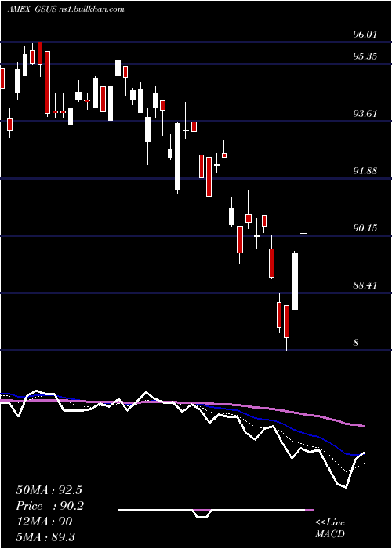Click the 93.61 price level label
This screenshot has height=549, width=392.
pos(365,114)
